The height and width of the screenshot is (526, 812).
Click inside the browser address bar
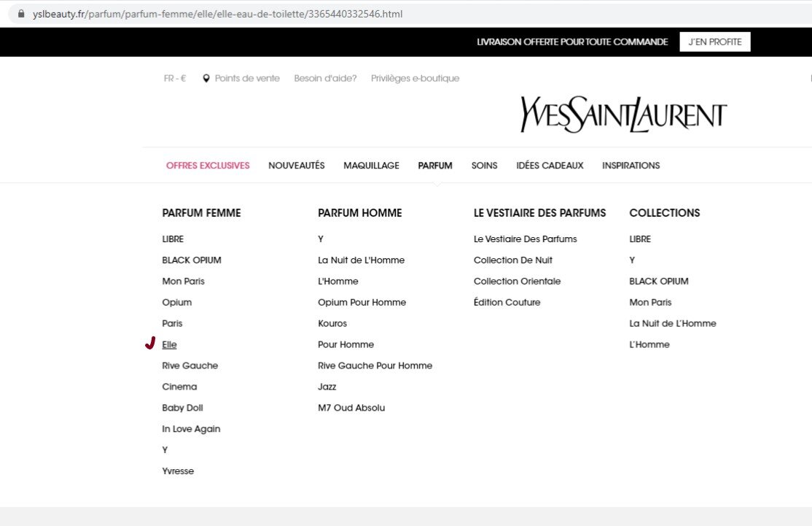292,12
